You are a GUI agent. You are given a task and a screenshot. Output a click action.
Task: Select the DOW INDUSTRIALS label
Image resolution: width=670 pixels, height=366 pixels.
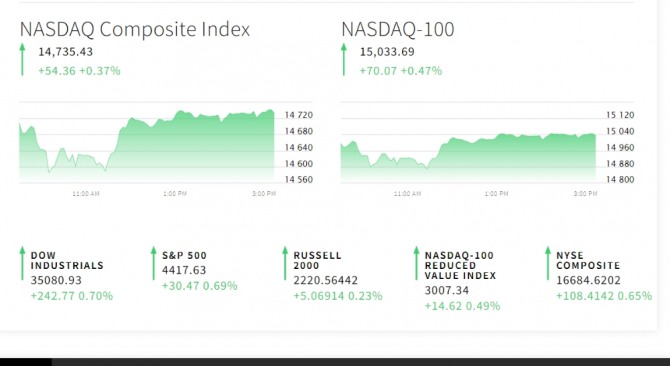(67, 261)
